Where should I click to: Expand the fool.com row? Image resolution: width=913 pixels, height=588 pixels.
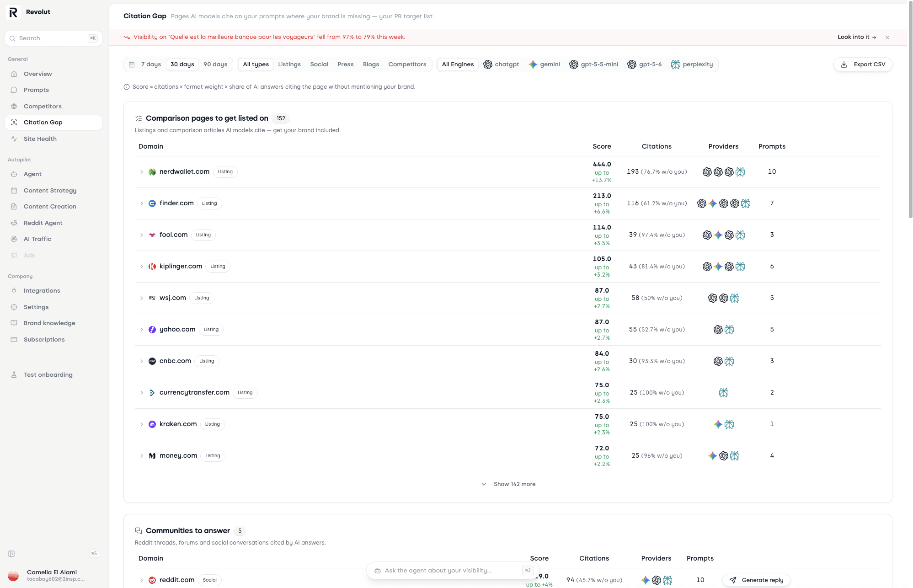[142, 235]
